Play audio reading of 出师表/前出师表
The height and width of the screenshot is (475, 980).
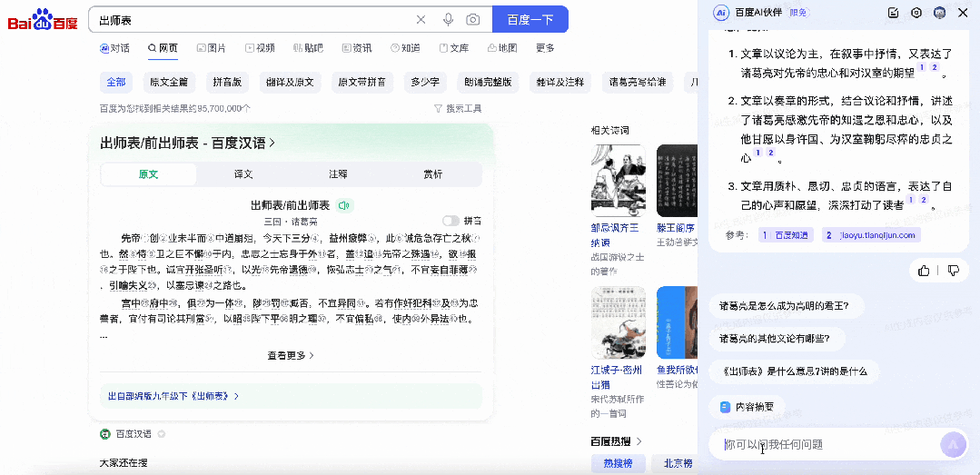click(344, 205)
